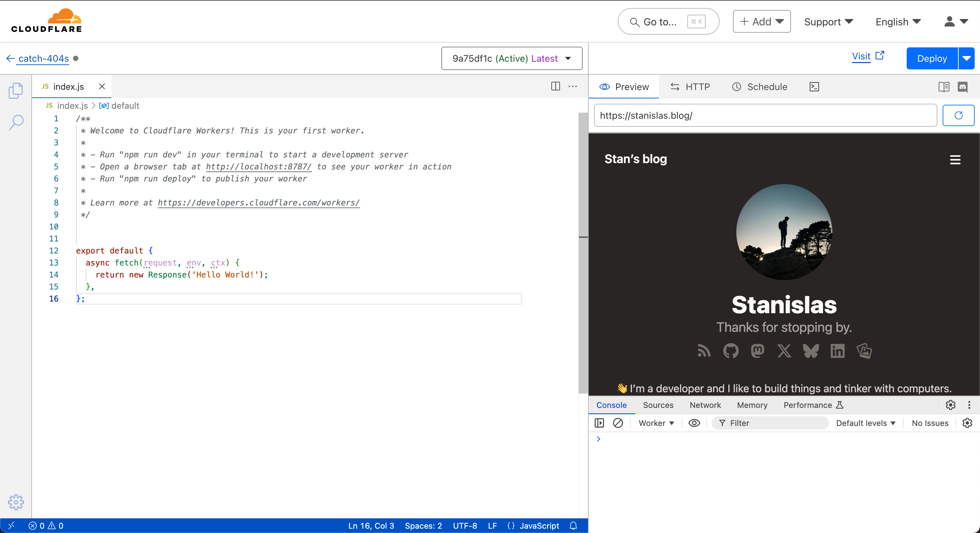Clear the console with the clear icon

[x=618, y=423]
